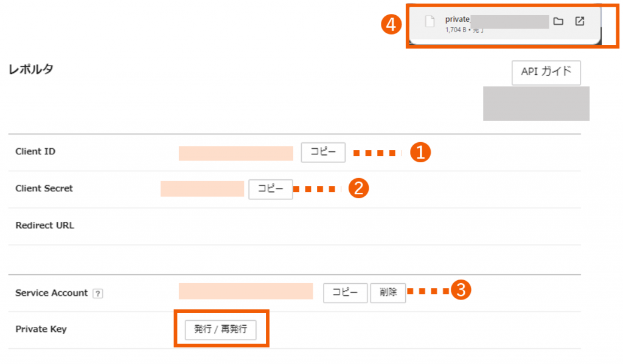Select the Client Secret value field
Viewport: 623px width, 364px height.
(202, 189)
